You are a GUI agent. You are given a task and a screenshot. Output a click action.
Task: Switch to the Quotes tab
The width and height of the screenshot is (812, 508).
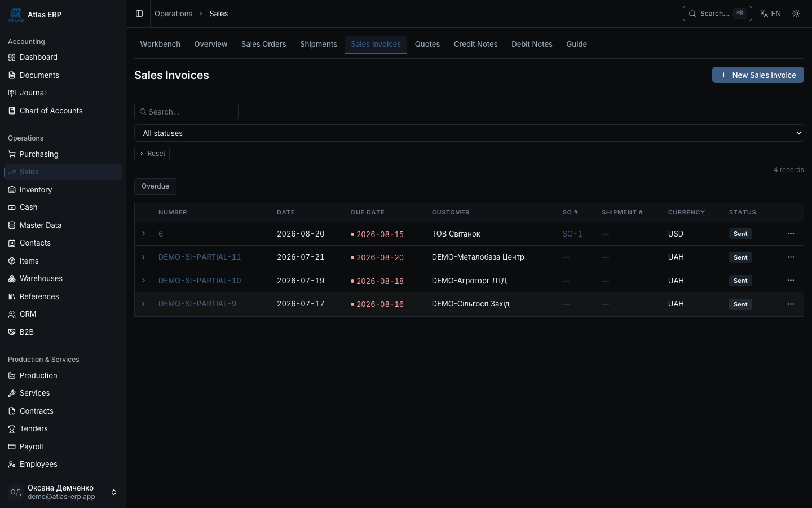coord(427,44)
